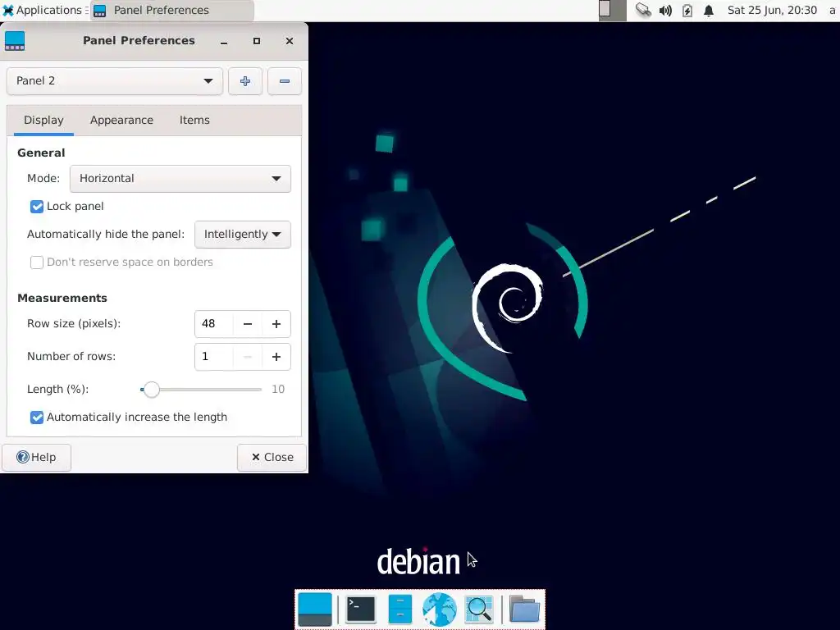This screenshot has width=840, height=630.
Task: Switch to the Display tab
Action: coord(43,120)
